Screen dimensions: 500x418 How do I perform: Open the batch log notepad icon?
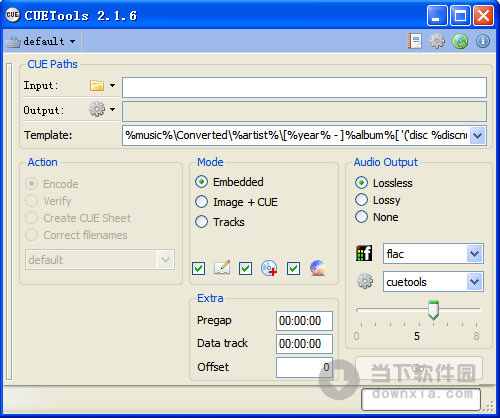(414, 41)
